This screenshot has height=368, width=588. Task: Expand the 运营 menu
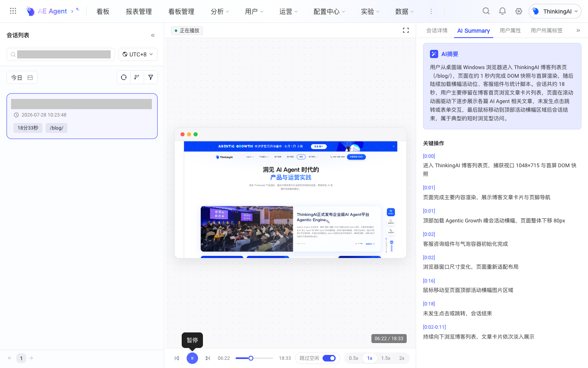(288, 11)
